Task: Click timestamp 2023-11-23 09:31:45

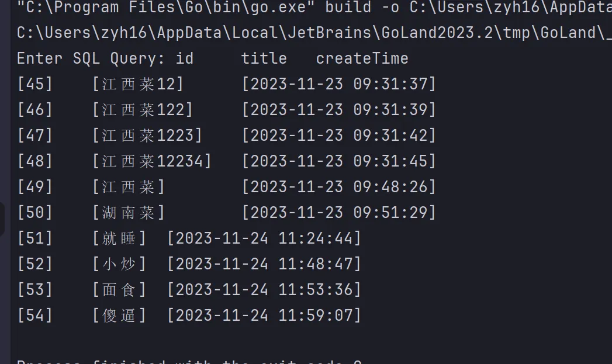Action: pos(339,161)
